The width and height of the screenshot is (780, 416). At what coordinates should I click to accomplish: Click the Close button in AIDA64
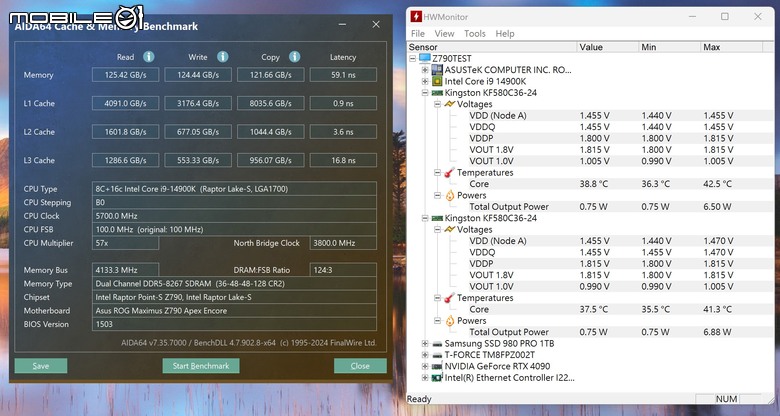pyautogui.click(x=360, y=366)
